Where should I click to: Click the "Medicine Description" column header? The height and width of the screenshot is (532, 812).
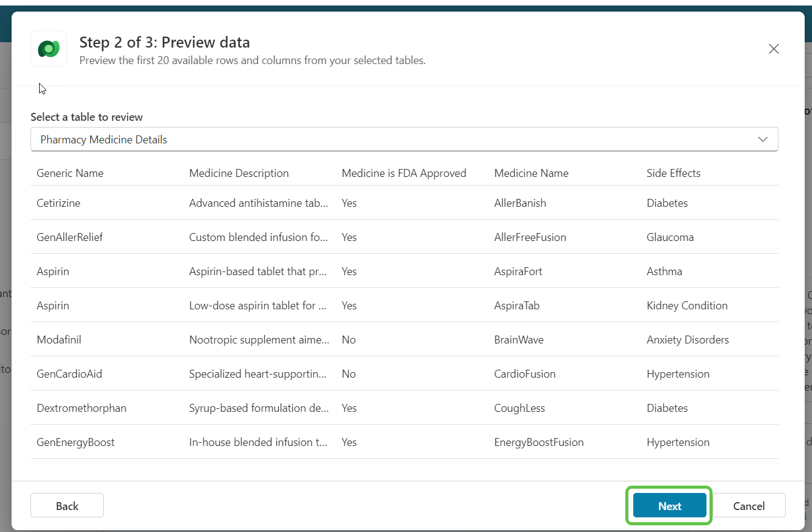click(x=239, y=173)
